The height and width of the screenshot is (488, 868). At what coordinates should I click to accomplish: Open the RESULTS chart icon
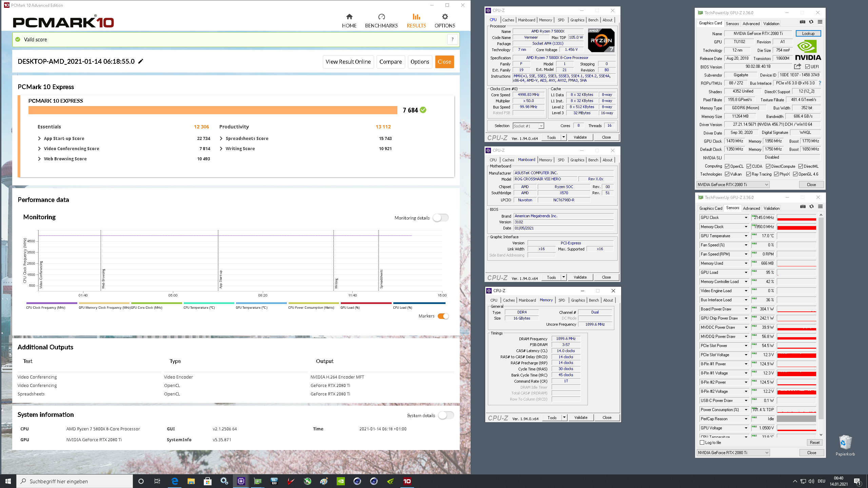click(416, 17)
